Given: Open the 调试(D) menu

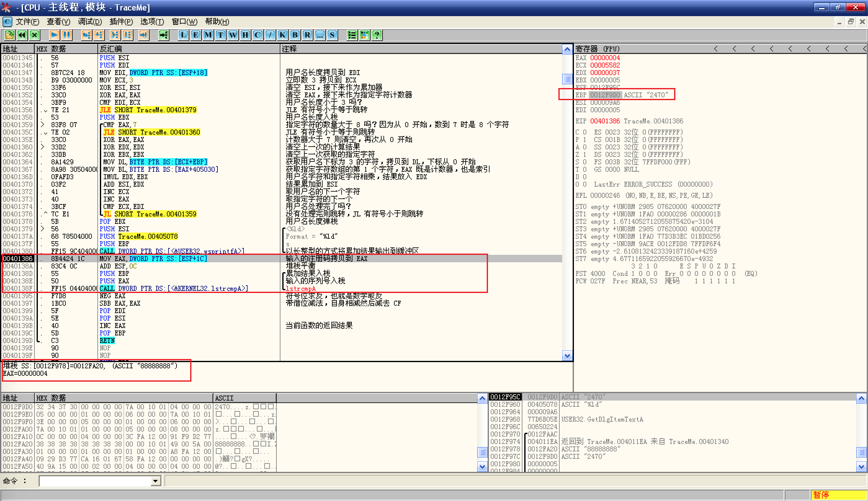Looking at the screenshot, I should coord(90,22).
